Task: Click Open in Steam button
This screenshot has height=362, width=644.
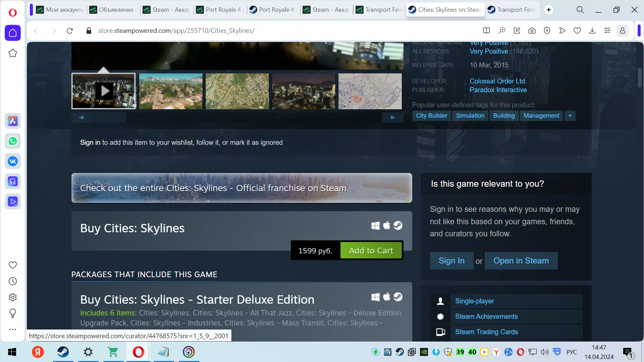Action: tap(521, 261)
